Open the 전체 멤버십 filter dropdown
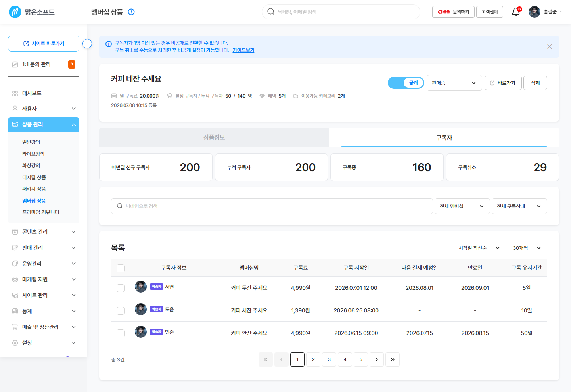Screen dimensions: 571x392 click(462, 206)
